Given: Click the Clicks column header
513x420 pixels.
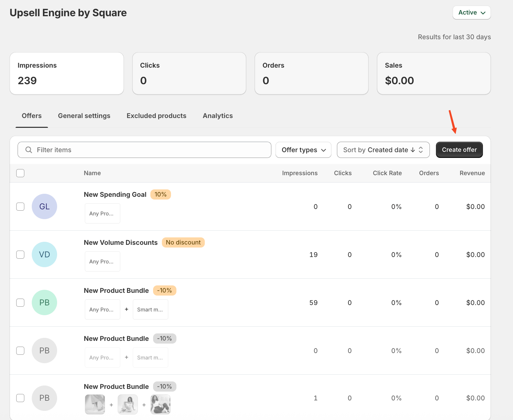Looking at the screenshot, I should pyautogui.click(x=343, y=173).
